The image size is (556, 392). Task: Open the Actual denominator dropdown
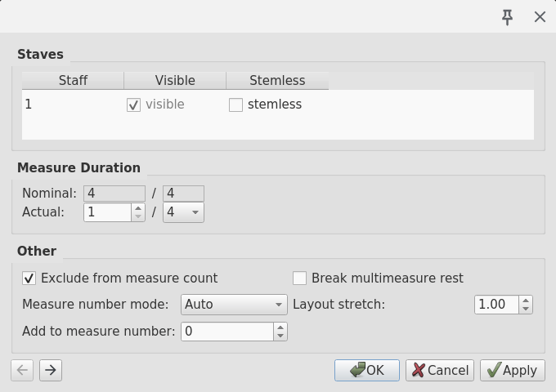pyautogui.click(x=183, y=212)
